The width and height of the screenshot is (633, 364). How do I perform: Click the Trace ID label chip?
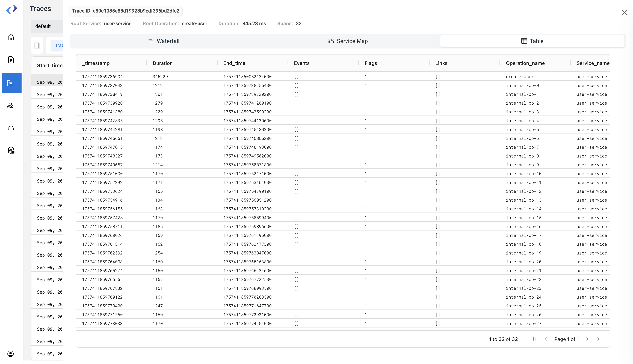coord(126,11)
